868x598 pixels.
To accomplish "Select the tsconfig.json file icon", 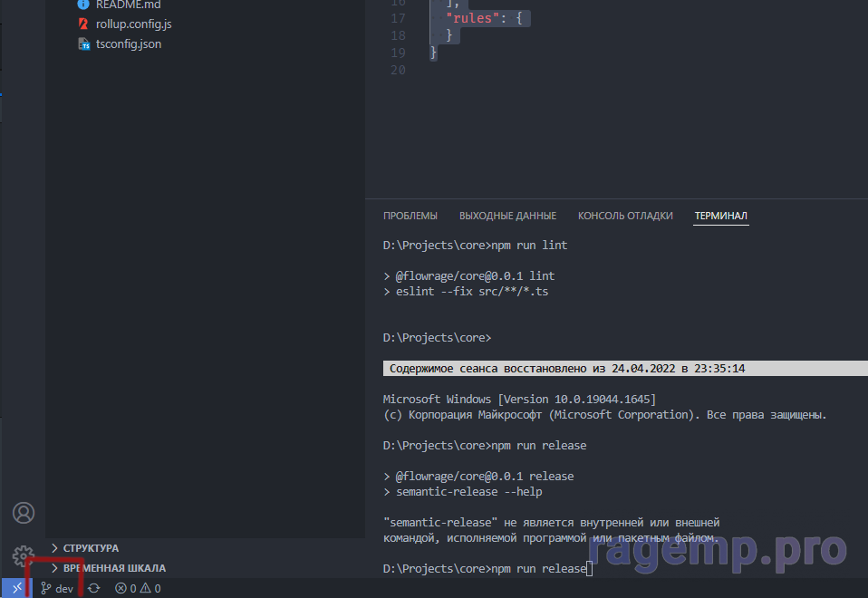I will [83, 43].
